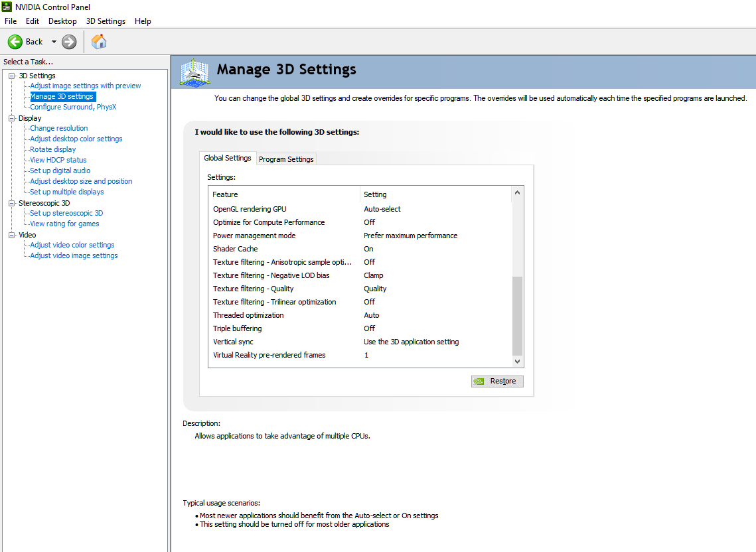Open Rotate display page
This screenshot has width=756, height=552.
tap(53, 149)
